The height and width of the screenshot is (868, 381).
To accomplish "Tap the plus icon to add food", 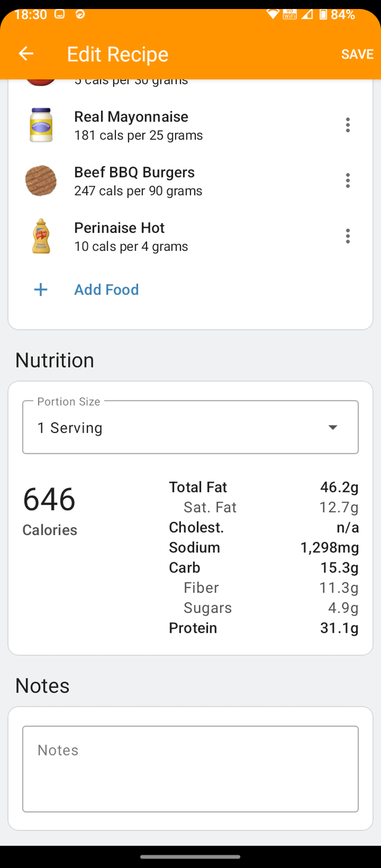I will click(x=40, y=290).
